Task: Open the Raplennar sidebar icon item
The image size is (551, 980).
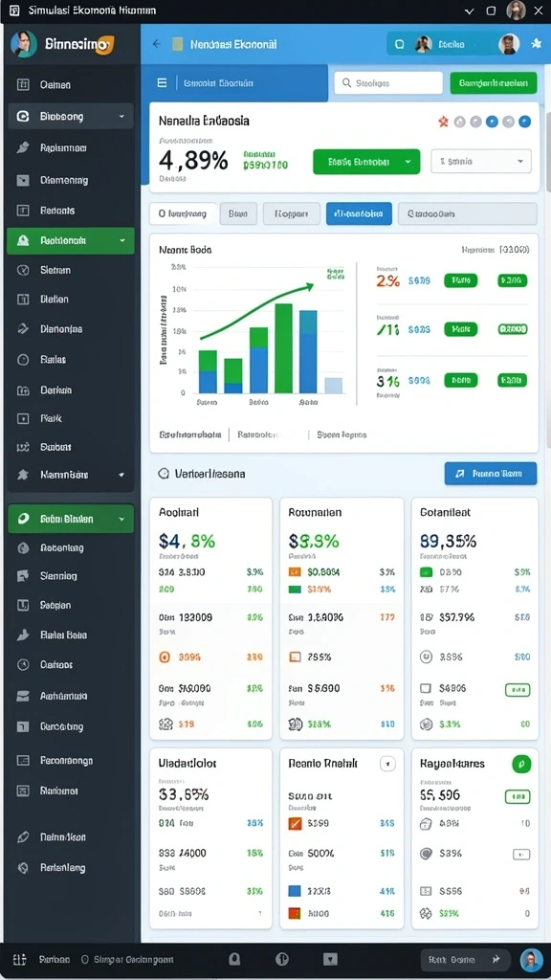Action: 23,148
